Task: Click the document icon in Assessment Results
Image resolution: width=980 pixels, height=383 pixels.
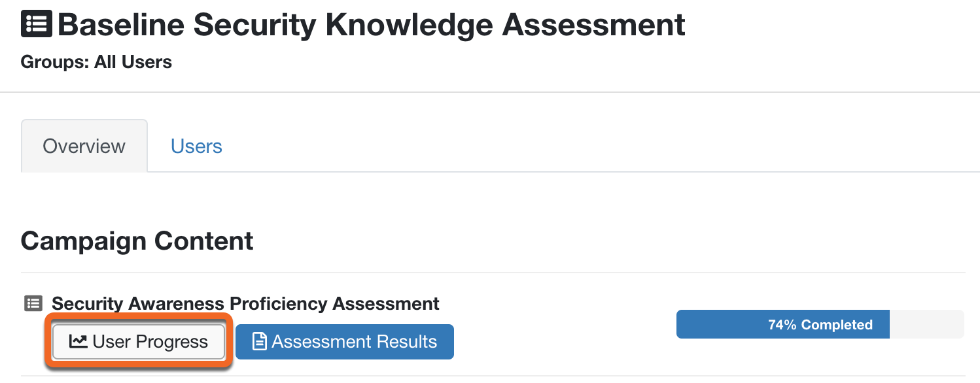Action: coord(260,341)
